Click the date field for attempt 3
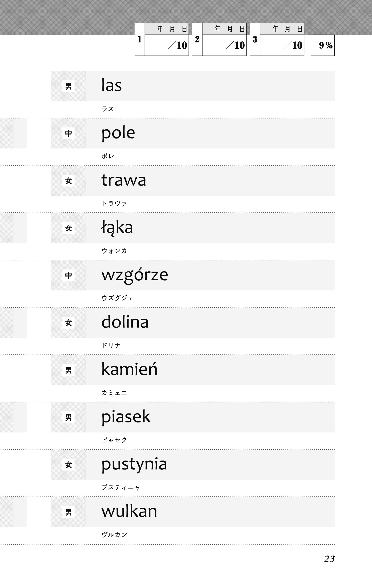This screenshot has height=588, width=372. pos(282,29)
